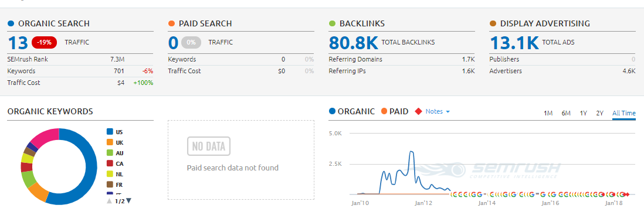The height and width of the screenshot is (222, 644).
Task: Click the organic Keywords count 701
Action: [119, 71]
